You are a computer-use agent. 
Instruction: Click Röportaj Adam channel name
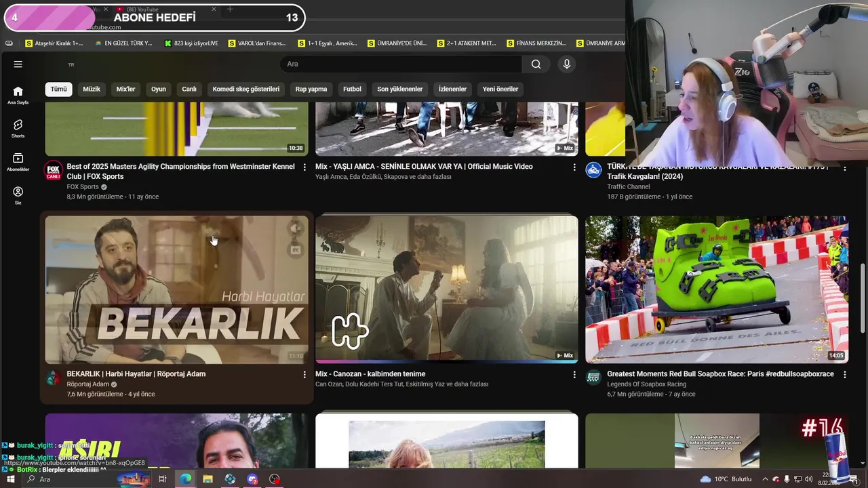click(87, 384)
